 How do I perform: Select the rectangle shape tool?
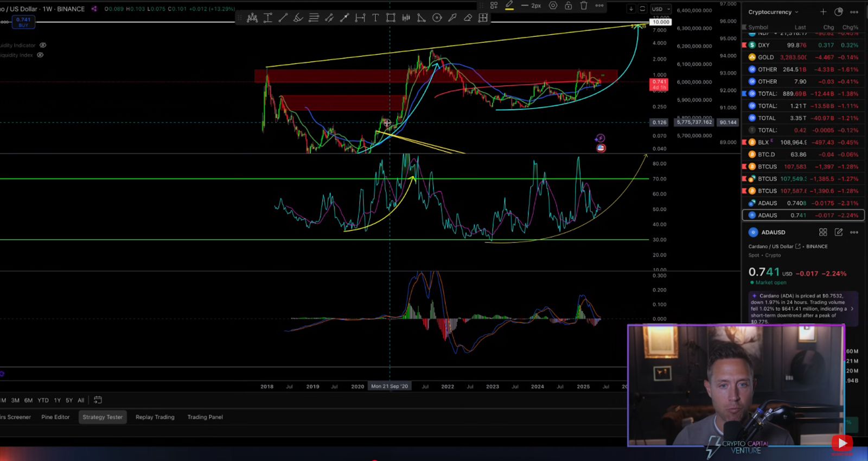(391, 18)
